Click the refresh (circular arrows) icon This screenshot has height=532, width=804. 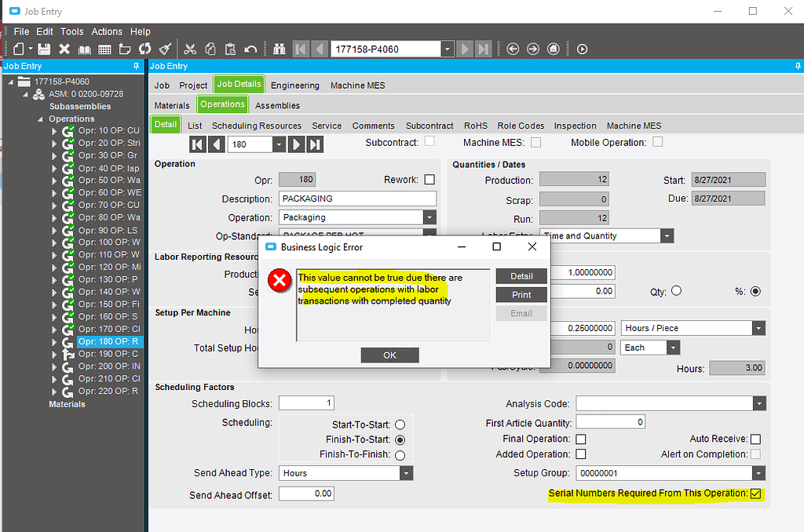click(x=145, y=49)
